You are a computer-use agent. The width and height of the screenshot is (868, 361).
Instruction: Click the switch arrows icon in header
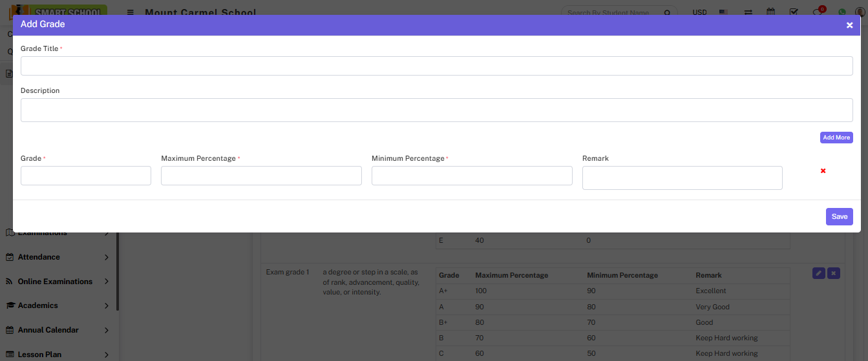coord(748,12)
